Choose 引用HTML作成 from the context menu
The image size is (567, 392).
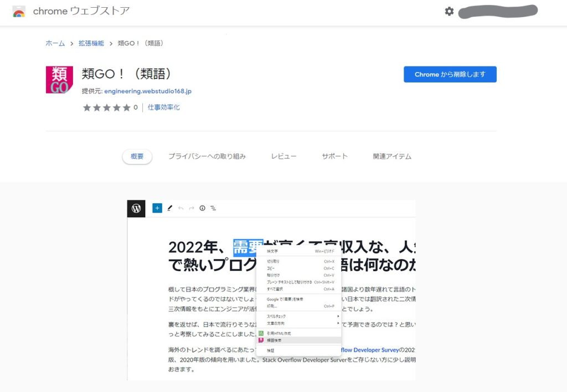(x=298, y=333)
